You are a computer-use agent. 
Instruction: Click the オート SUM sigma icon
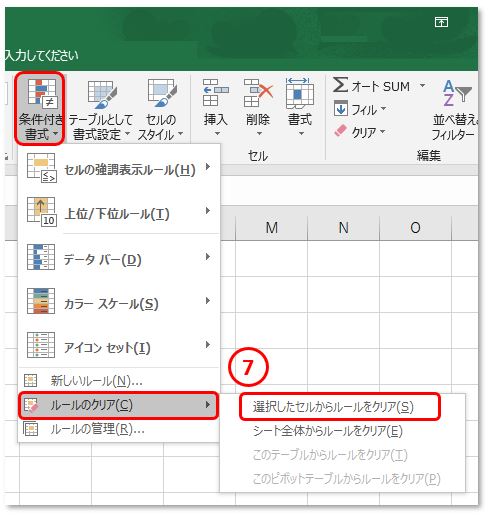(x=340, y=85)
